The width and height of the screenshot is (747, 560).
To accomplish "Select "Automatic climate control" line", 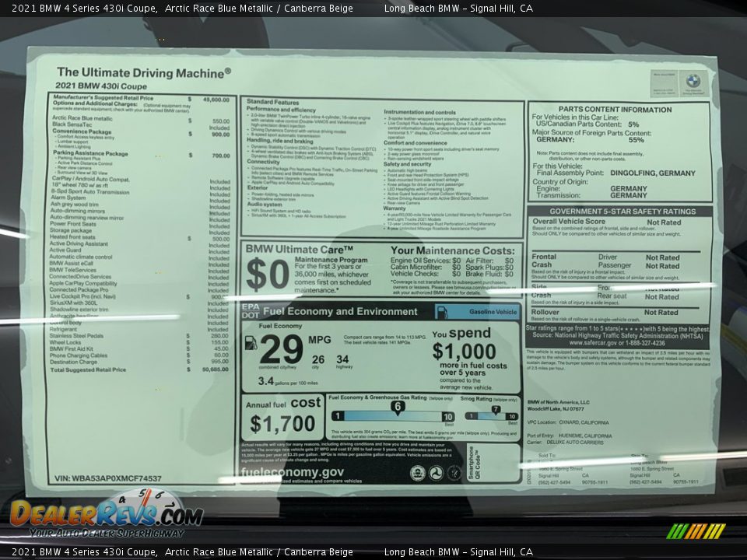I will coord(81,257).
